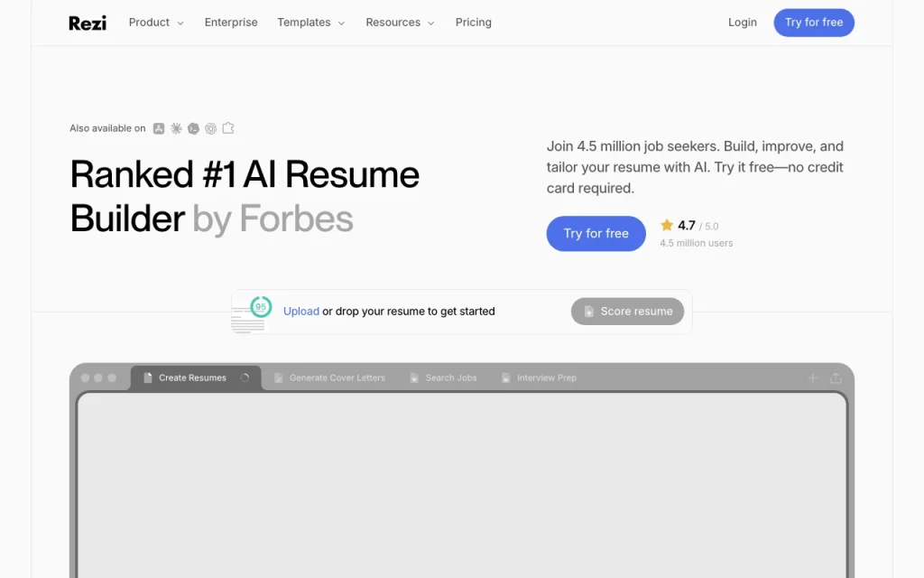Open the Claude starburst availability icon
The height and width of the screenshot is (578, 924).
tap(176, 128)
